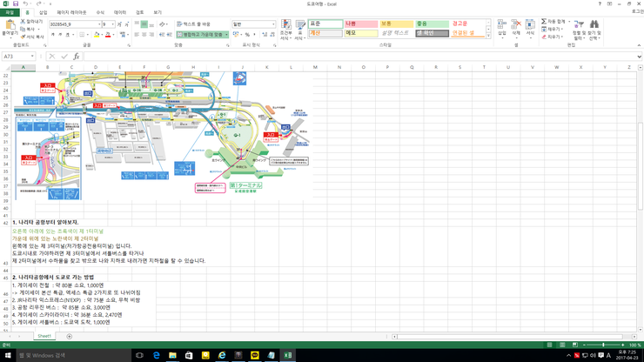Click the fill color yellow swatch button

point(97,35)
